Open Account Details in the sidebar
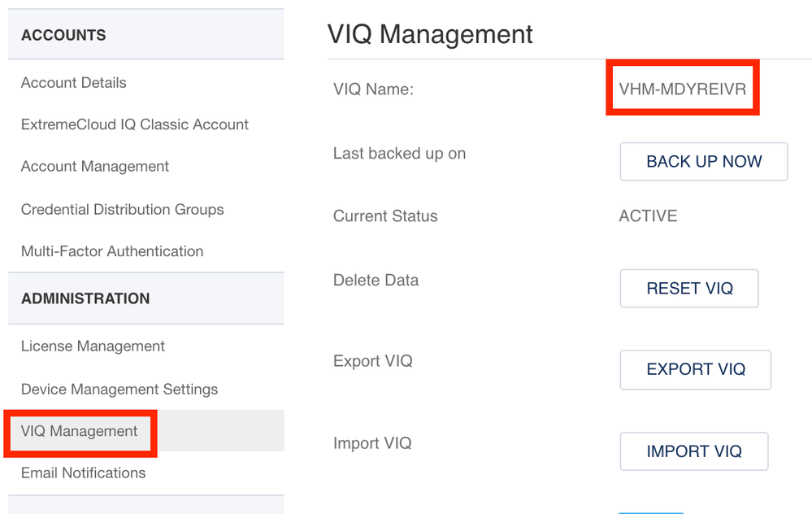The height and width of the screenshot is (514, 812). tap(73, 83)
